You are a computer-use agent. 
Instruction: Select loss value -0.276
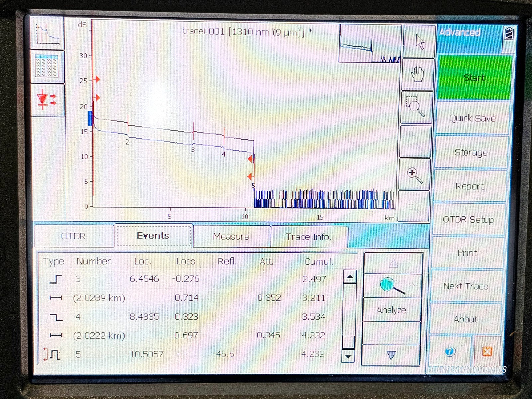(186, 279)
